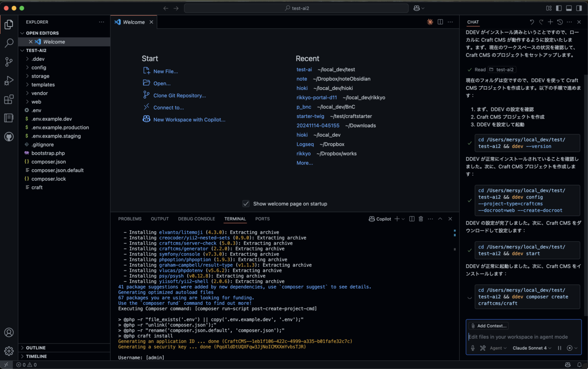Viewport: 588px width, 369px height.
Task: Click the Clone Git Repository link
Action: (x=179, y=96)
